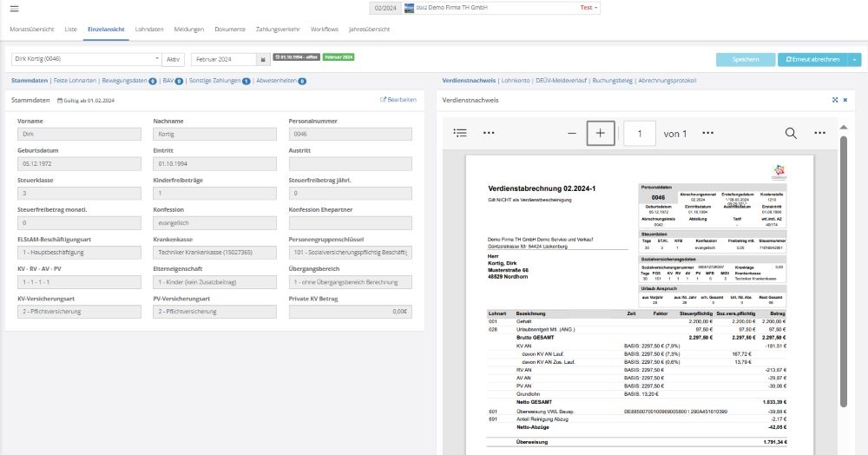Select the Verdienstnachweis view link
Screen dimensions: 868x455
tap(469, 81)
